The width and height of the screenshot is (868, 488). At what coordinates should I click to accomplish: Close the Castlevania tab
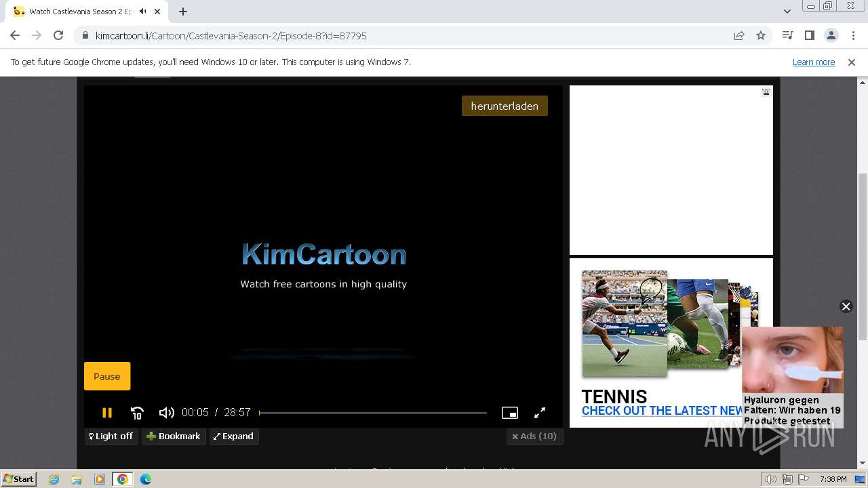[x=157, y=12]
